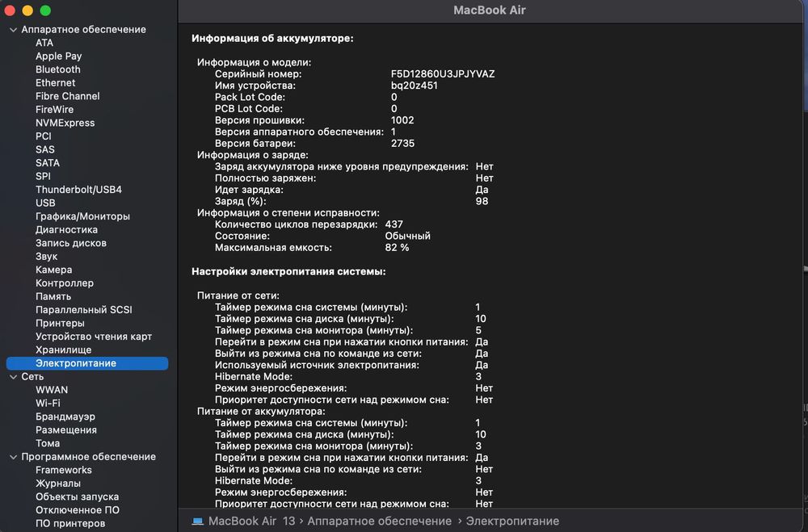Open Frameworks under Программное обеспечение
The image size is (808, 532).
click(63, 470)
